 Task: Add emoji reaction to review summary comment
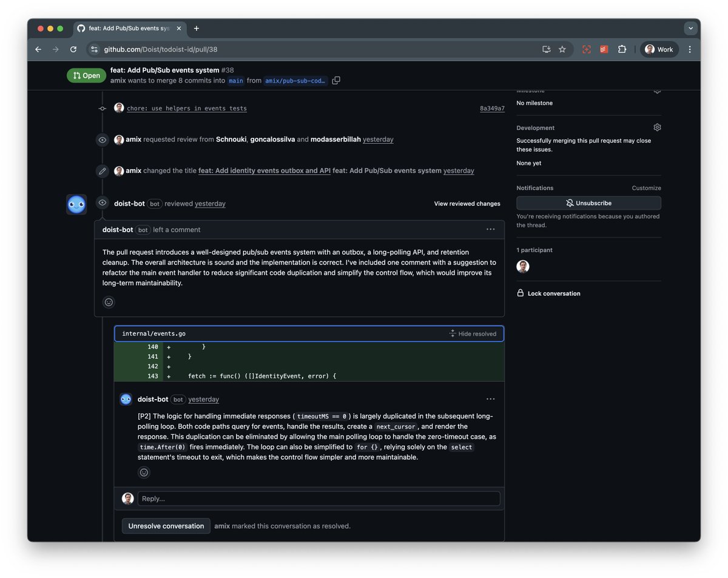click(109, 302)
